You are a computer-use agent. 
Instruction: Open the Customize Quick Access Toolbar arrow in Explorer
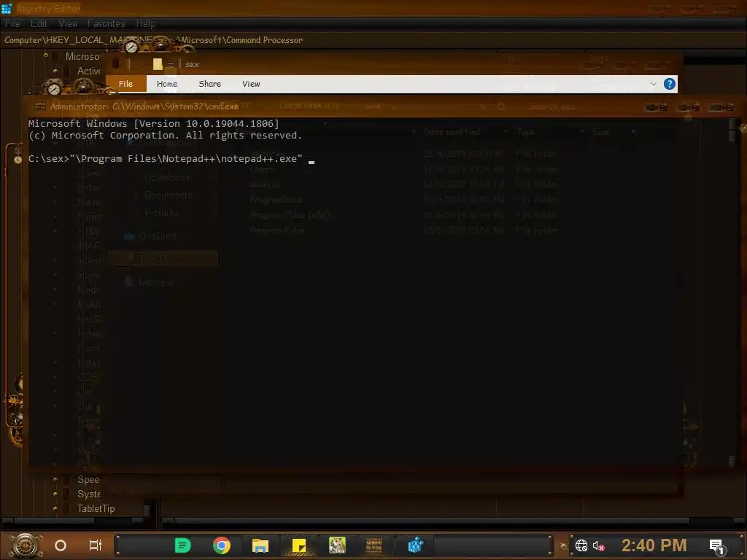coord(171,65)
